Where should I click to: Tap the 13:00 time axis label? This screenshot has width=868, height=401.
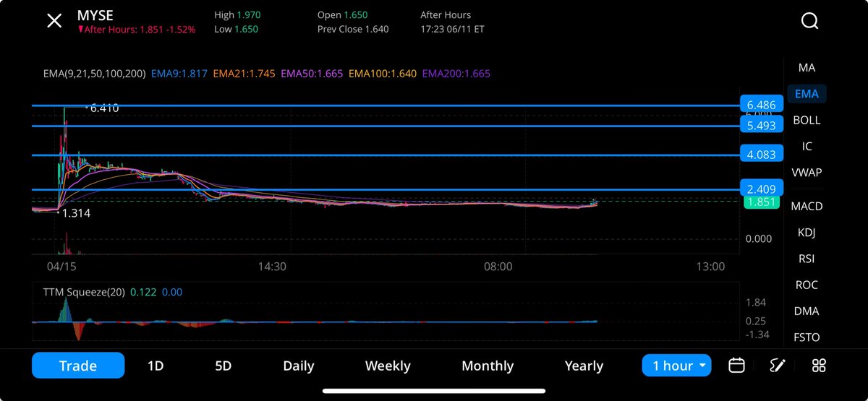(710, 266)
